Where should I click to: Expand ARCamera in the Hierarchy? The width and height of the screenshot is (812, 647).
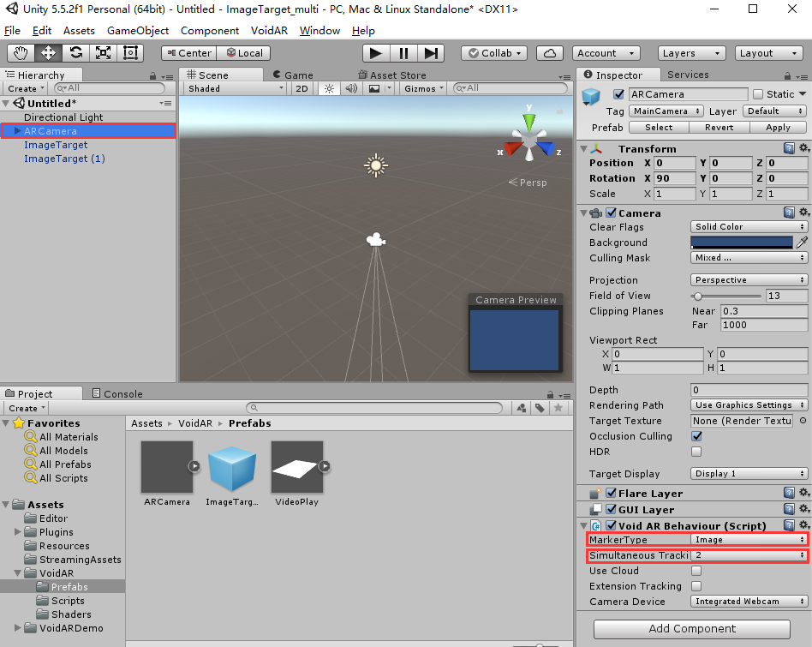(x=18, y=131)
